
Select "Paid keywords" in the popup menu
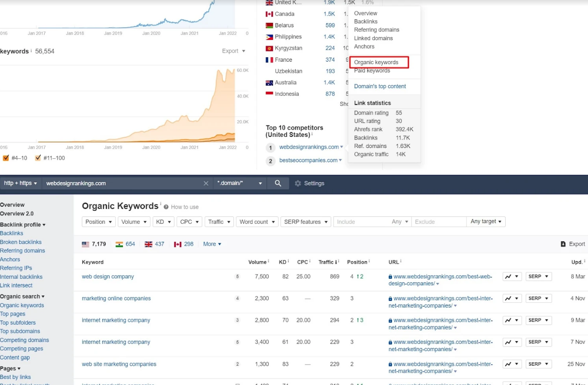click(373, 71)
